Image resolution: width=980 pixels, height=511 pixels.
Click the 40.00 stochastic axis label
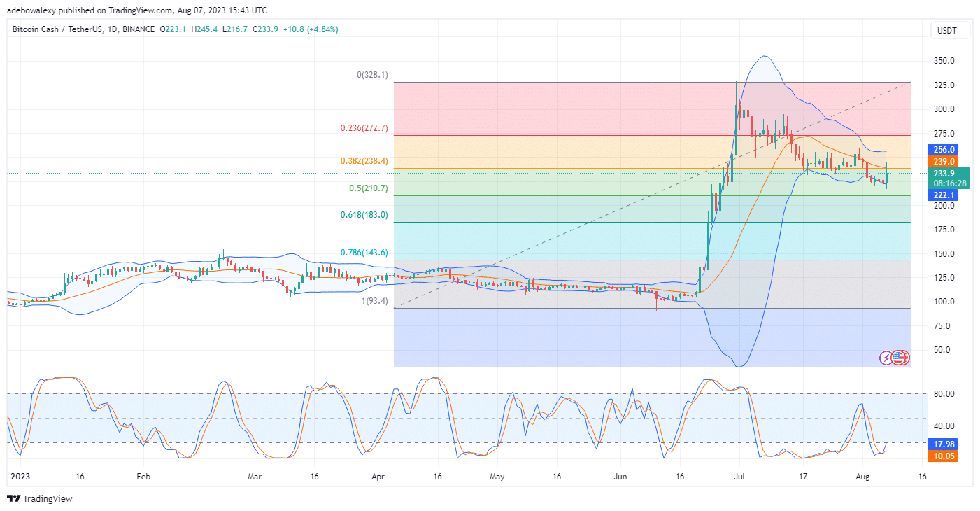[x=944, y=426]
